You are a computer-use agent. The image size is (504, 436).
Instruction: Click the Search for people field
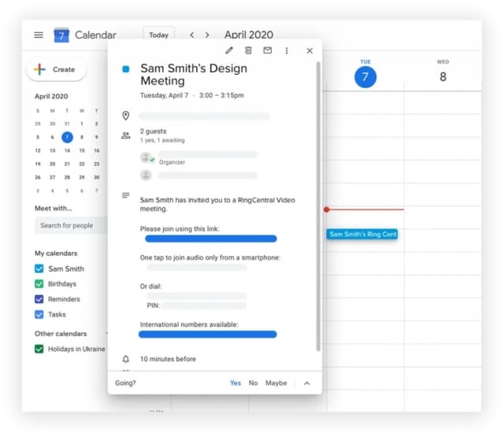coord(69,226)
